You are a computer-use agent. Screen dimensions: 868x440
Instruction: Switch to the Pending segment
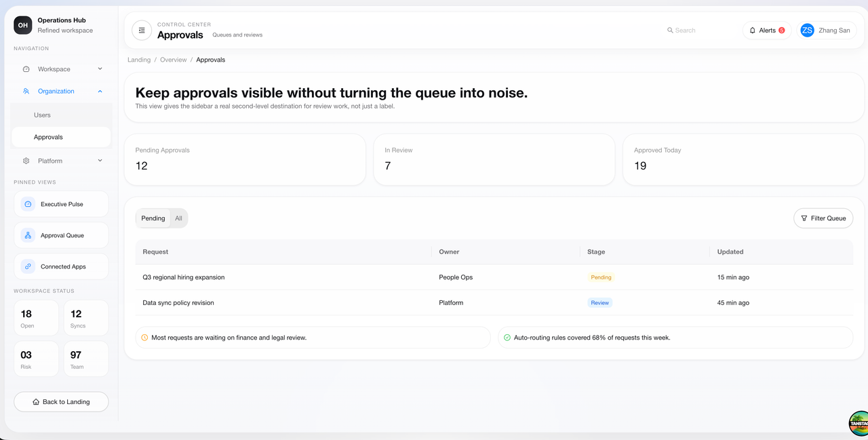coord(153,218)
